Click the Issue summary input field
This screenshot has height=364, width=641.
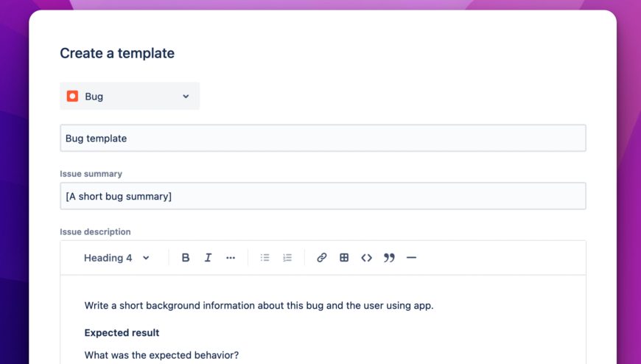[323, 196]
